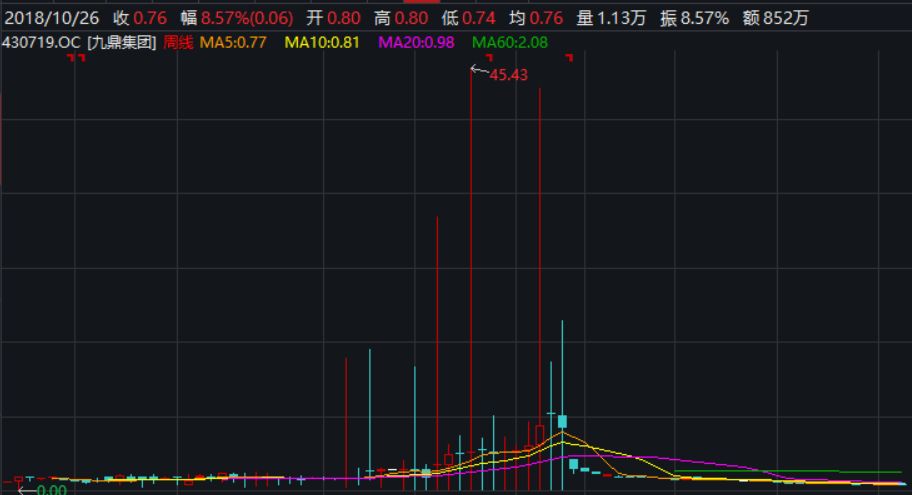The image size is (912, 495).
Task: Click the 45.43 highest price label
Action: [x=508, y=75]
